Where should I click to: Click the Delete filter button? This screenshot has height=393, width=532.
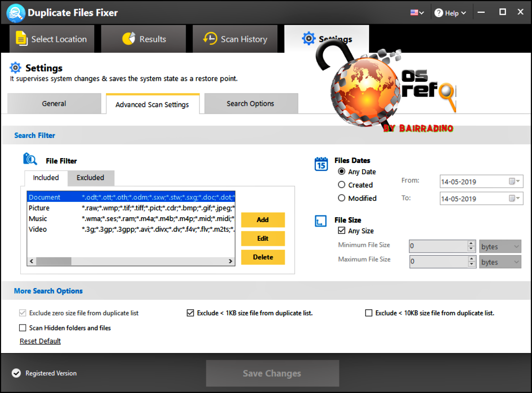pos(263,257)
